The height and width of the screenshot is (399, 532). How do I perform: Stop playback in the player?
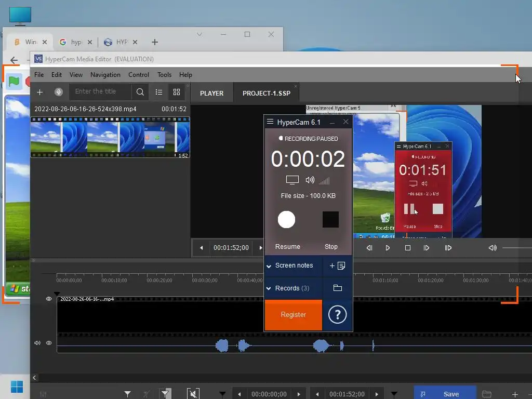pyautogui.click(x=408, y=248)
